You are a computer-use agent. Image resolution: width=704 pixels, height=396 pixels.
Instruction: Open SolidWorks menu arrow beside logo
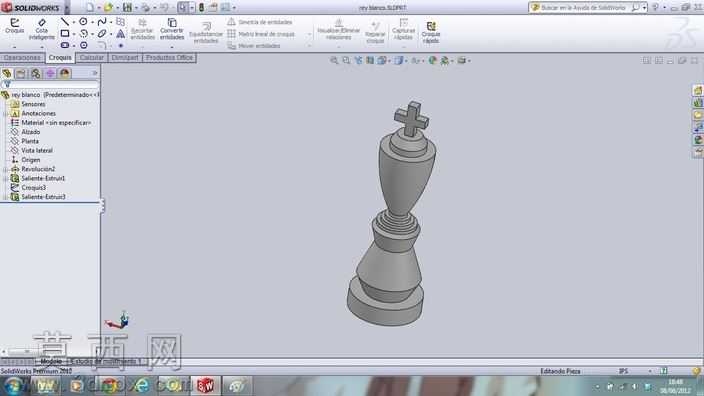pos(66,8)
